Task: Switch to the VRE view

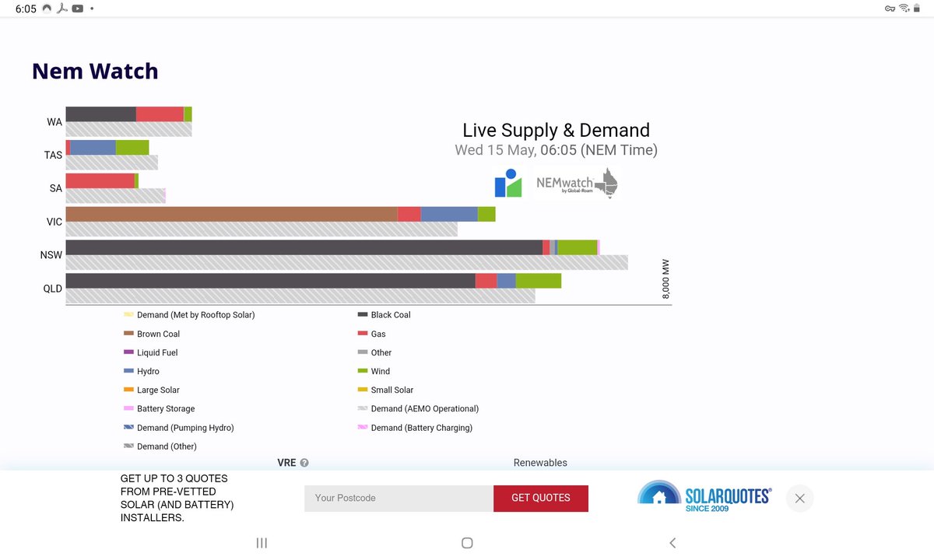Action: pos(286,462)
